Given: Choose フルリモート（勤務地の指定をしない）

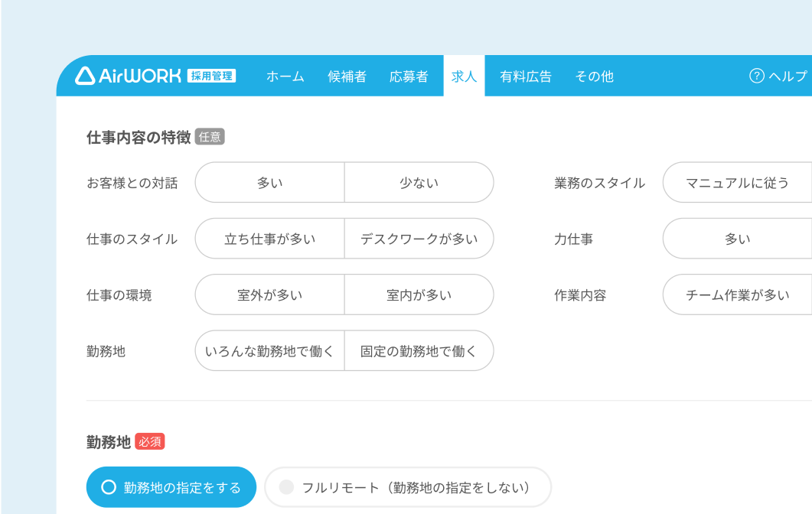Looking at the screenshot, I should click(x=407, y=486).
